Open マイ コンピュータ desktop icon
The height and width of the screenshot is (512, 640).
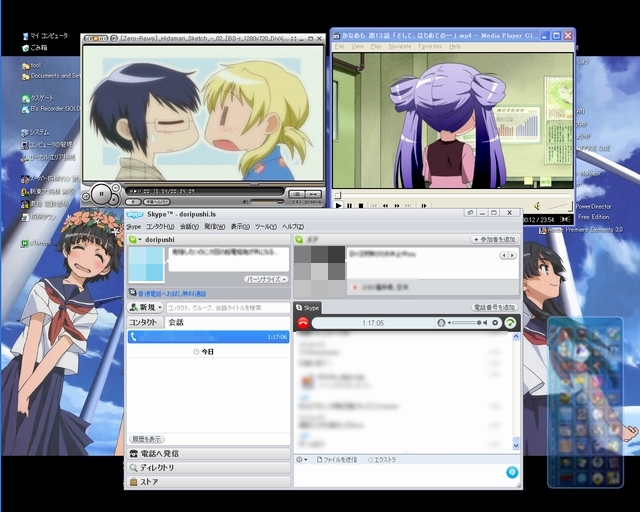pyautogui.click(x=45, y=36)
